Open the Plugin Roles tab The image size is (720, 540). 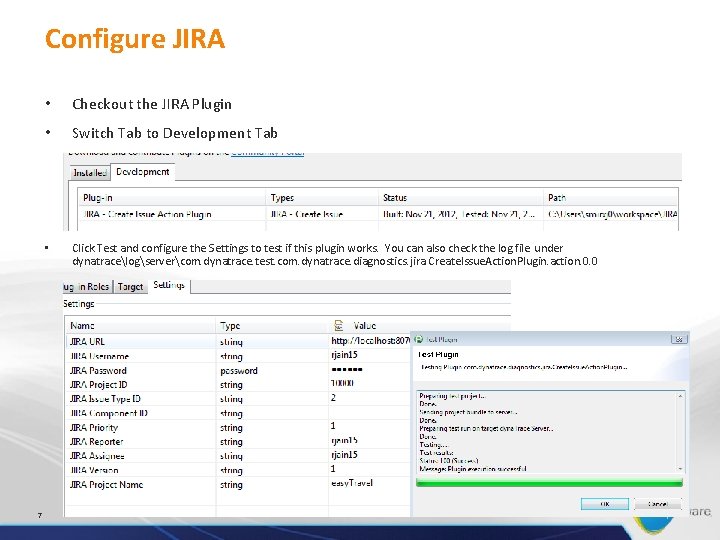(x=87, y=287)
